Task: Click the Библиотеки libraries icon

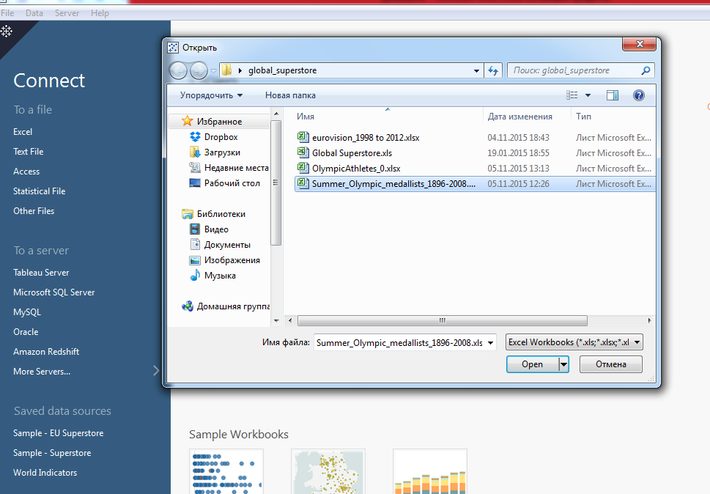Action: point(187,214)
